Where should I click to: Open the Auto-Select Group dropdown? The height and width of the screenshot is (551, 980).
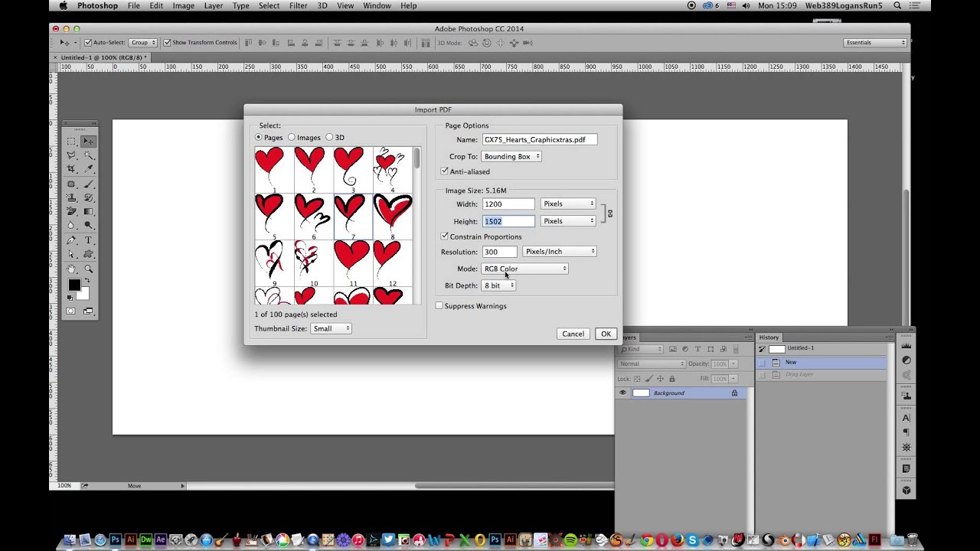pyautogui.click(x=143, y=43)
